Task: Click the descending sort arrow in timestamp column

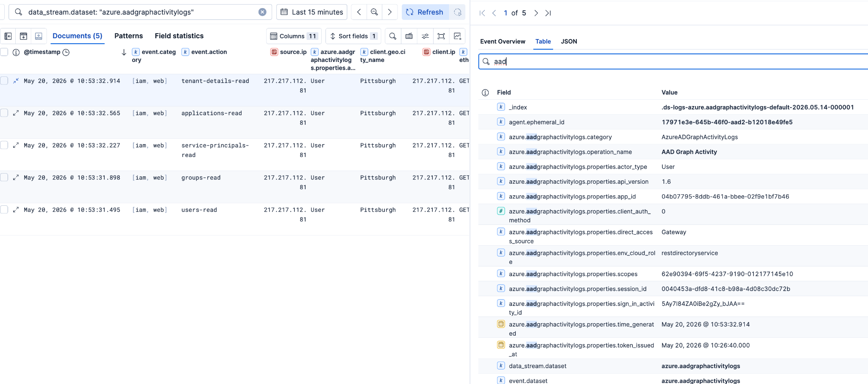Action: pos(124,52)
